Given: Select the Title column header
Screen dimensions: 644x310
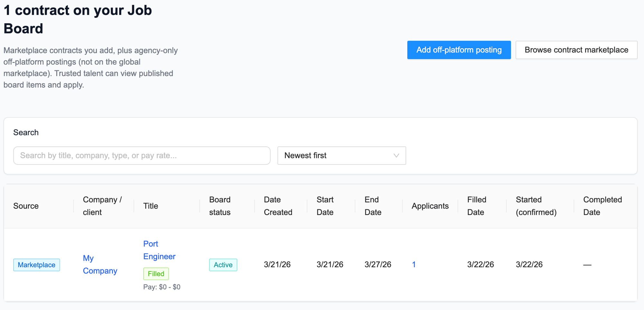Looking at the screenshot, I should coord(151,206).
